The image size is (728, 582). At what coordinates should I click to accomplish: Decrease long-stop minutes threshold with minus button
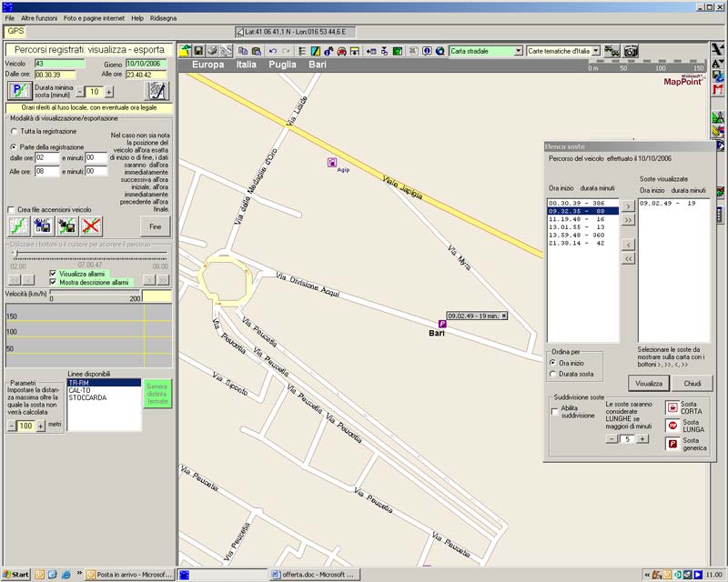coord(612,438)
